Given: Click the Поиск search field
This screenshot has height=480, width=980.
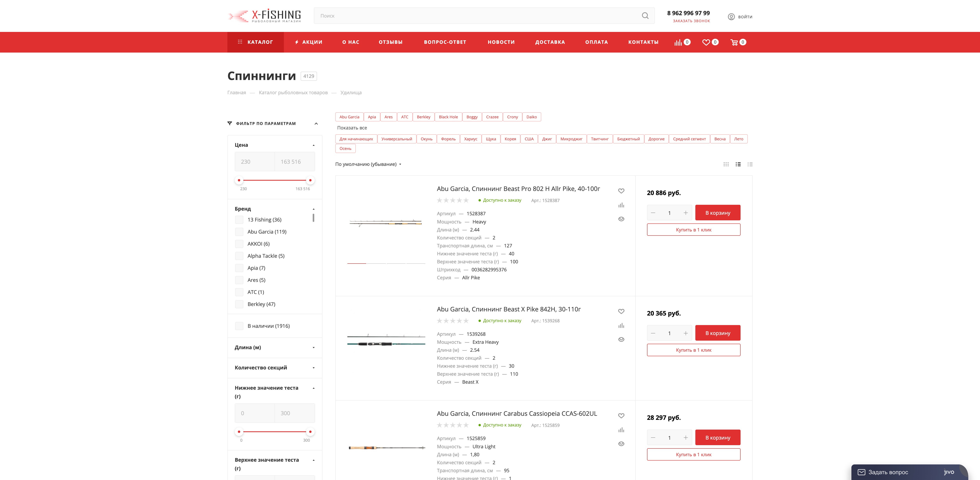Looking at the screenshot, I should coord(484,16).
